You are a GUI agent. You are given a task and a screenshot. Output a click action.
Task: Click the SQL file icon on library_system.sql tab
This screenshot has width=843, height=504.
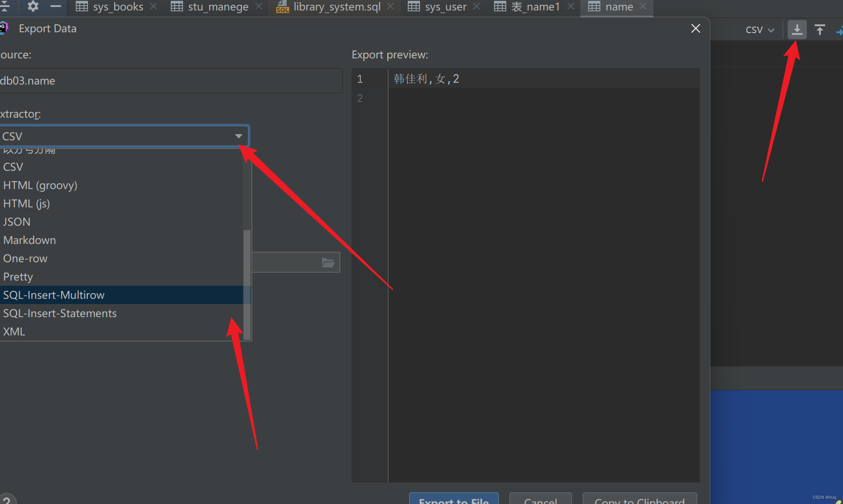[x=282, y=7]
